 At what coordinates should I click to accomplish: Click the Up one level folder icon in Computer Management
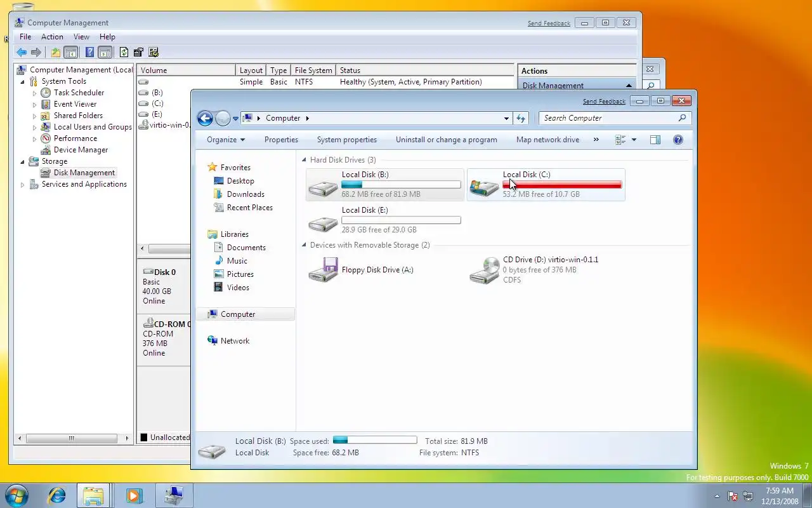pyautogui.click(x=56, y=53)
